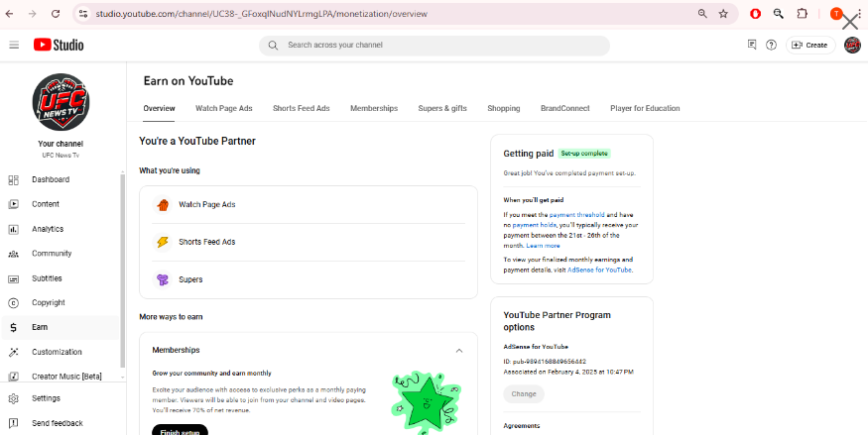Click the Learn more link
Viewport: 868px width, 435px height.
(543, 246)
